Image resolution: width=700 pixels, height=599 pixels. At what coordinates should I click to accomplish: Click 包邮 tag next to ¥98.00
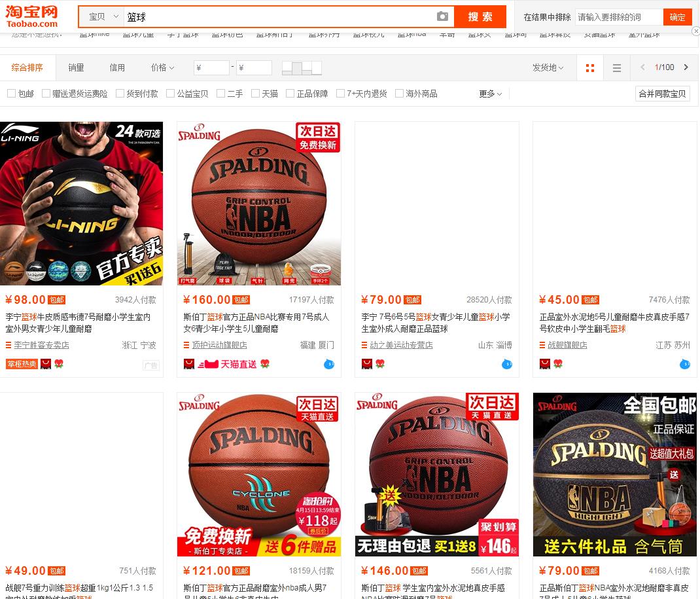tap(57, 300)
